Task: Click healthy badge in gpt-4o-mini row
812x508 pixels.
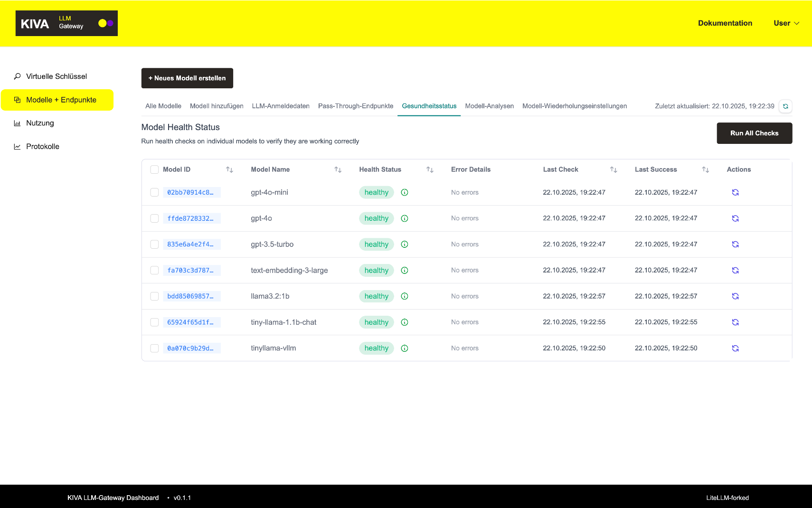Action: click(x=377, y=192)
